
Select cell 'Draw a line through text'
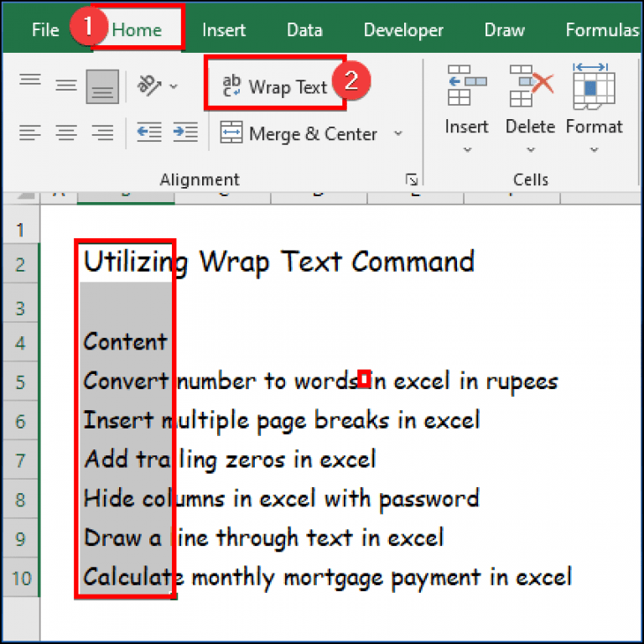[126, 538]
